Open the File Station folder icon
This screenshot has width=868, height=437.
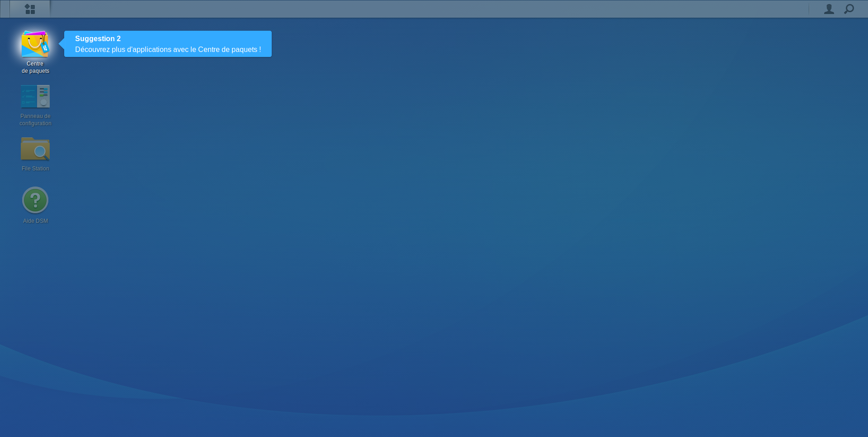point(35,149)
